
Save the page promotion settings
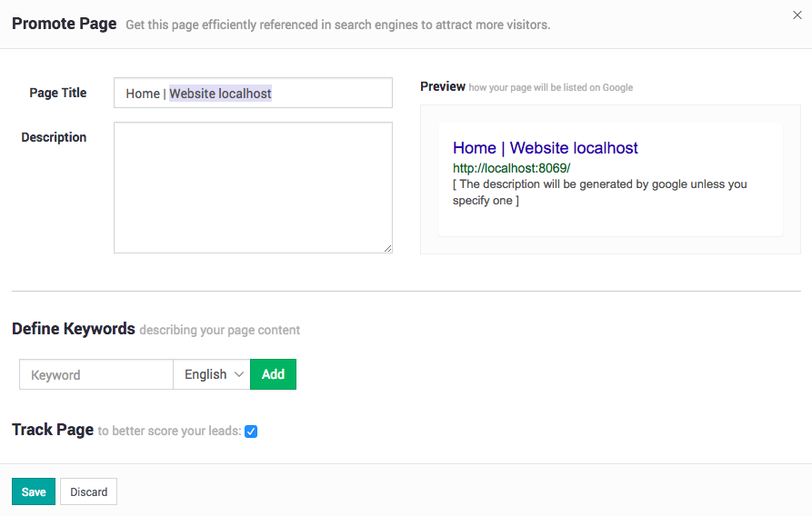pyautogui.click(x=34, y=491)
